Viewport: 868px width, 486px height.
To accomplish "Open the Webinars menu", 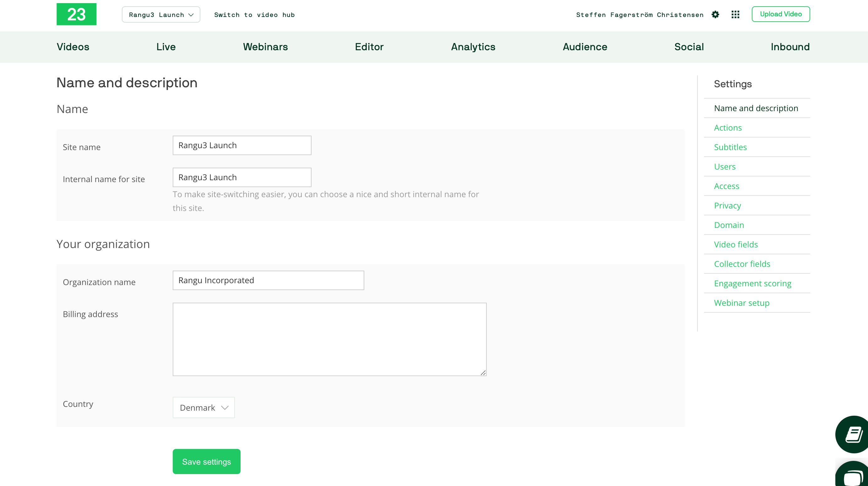I will 266,47.
